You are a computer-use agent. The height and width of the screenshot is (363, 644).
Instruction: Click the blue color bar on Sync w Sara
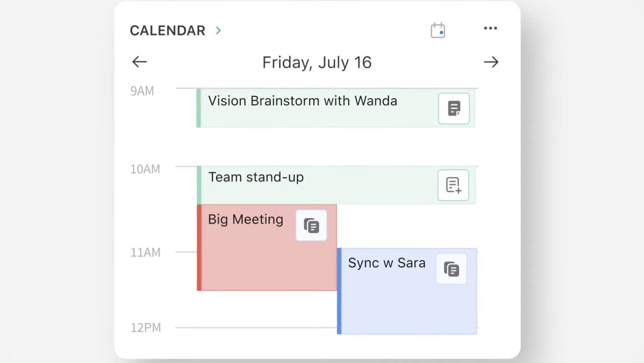(339, 291)
